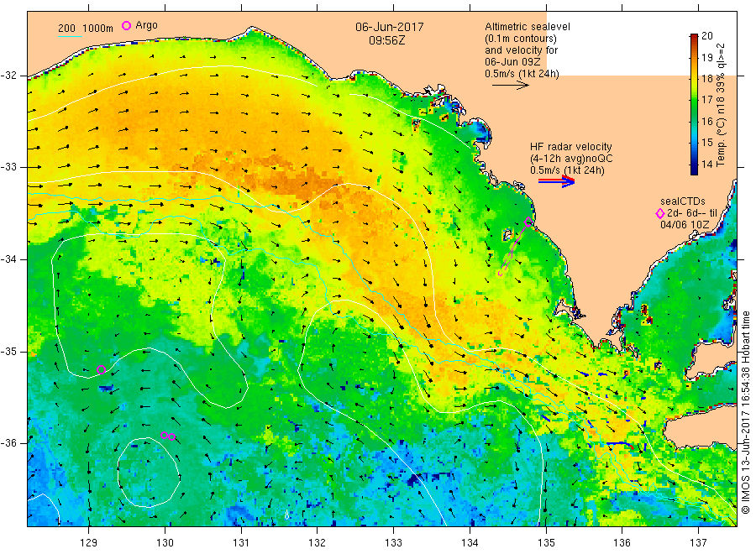Click the -36 latitude axis label

[x=8, y=443]
